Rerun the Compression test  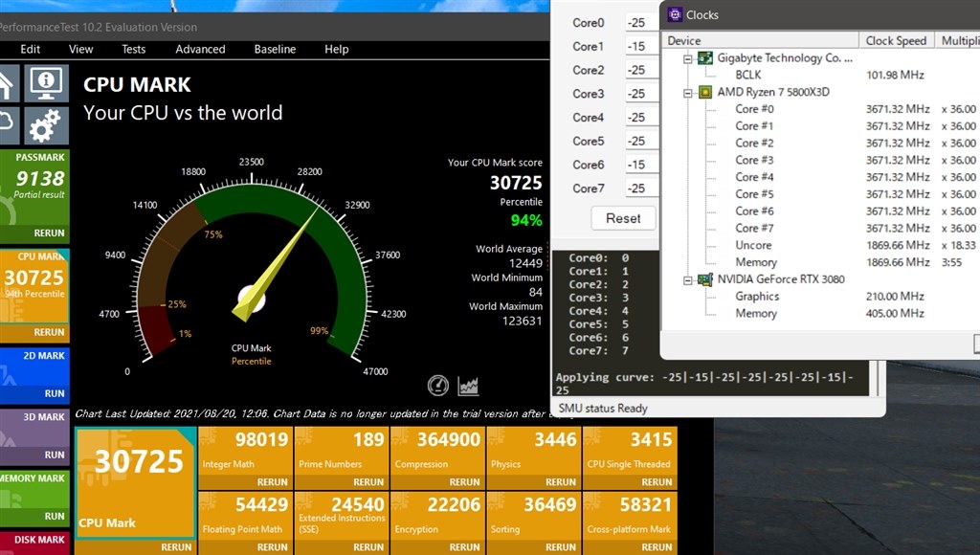465,482
